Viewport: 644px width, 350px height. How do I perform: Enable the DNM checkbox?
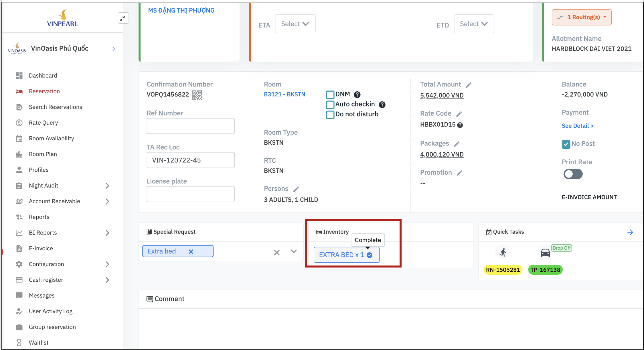click(330, 95)
